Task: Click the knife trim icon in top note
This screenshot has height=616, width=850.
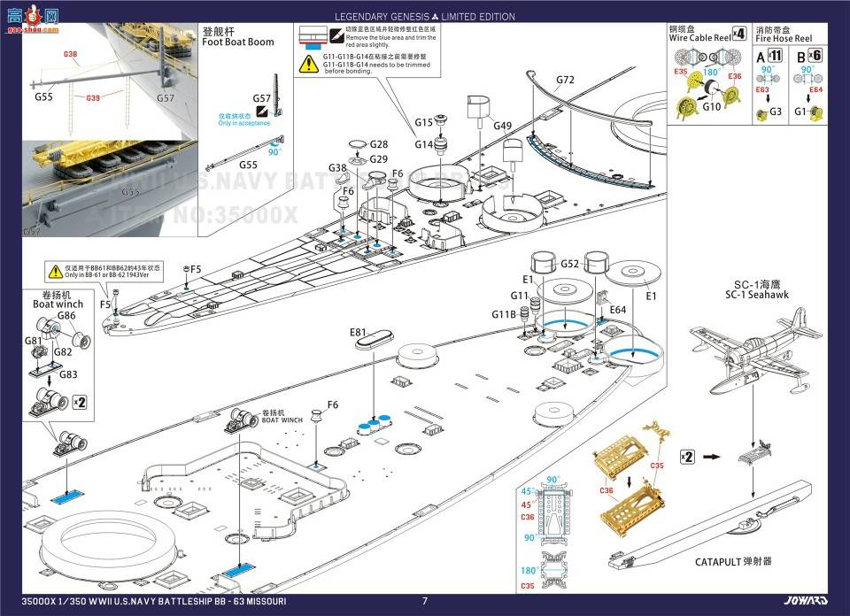Action: pyautogui.click(x=336, y=35)
